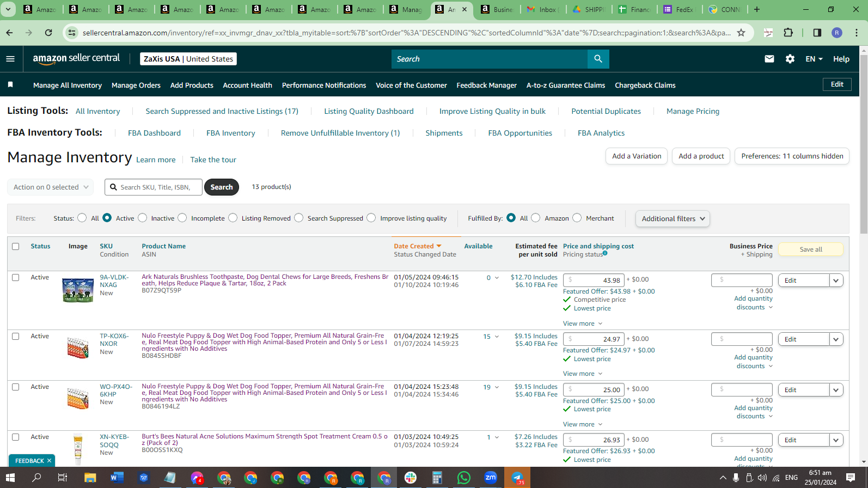This screenshot has height=488, width=868.
Task: Click the Pricing status info icon
Action: tap(605, 253)
